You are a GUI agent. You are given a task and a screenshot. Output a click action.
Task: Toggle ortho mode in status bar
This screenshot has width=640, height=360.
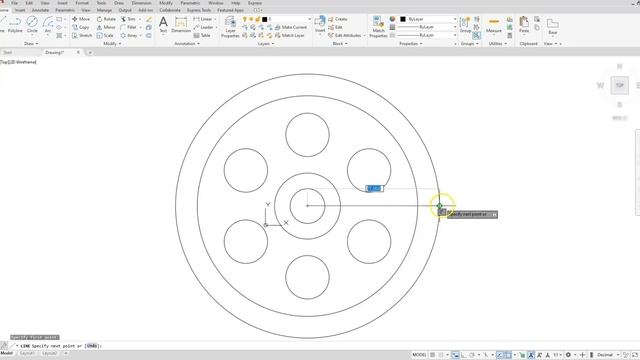[x=464, y=355]
